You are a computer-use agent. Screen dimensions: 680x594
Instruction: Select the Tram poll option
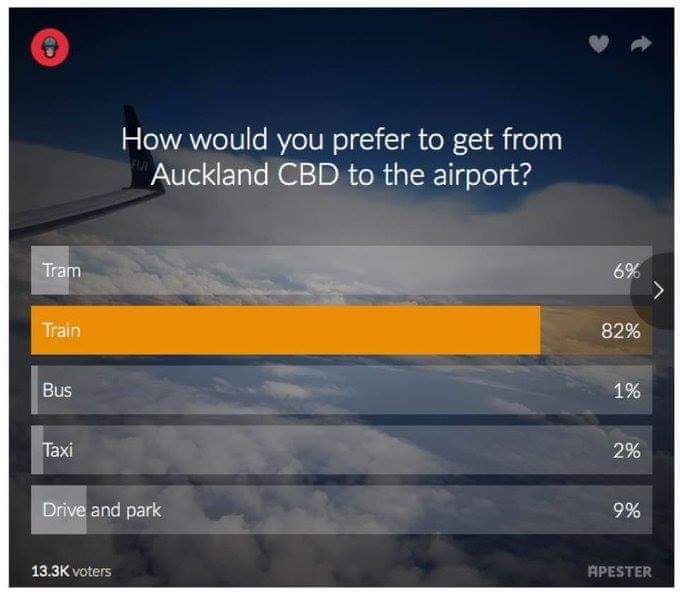click(341, 270)
